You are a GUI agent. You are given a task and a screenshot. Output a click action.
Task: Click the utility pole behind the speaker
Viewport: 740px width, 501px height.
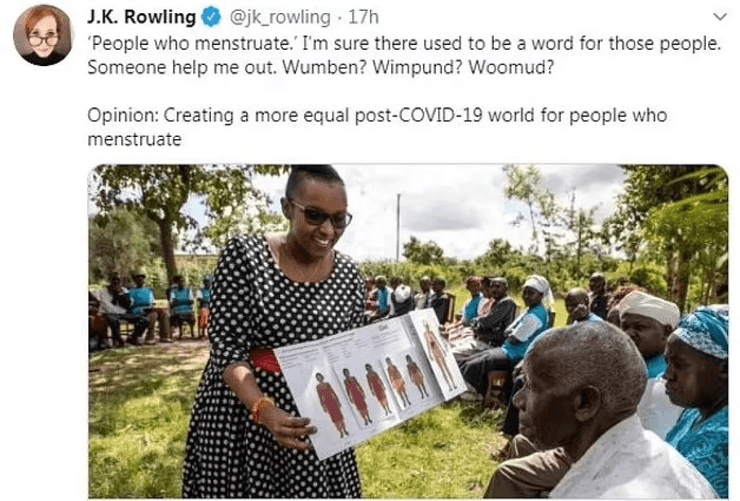(399, 227)
